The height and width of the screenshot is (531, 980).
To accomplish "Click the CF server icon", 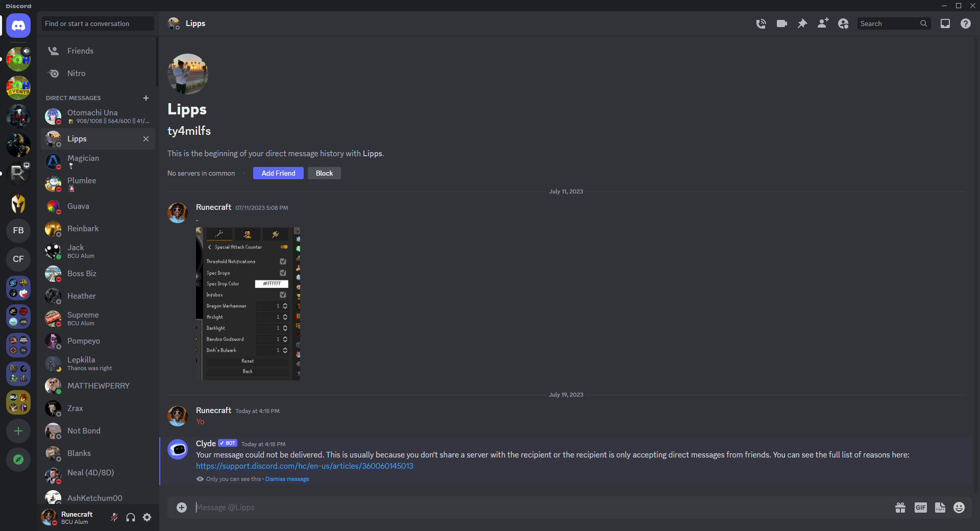I will 18,259.
